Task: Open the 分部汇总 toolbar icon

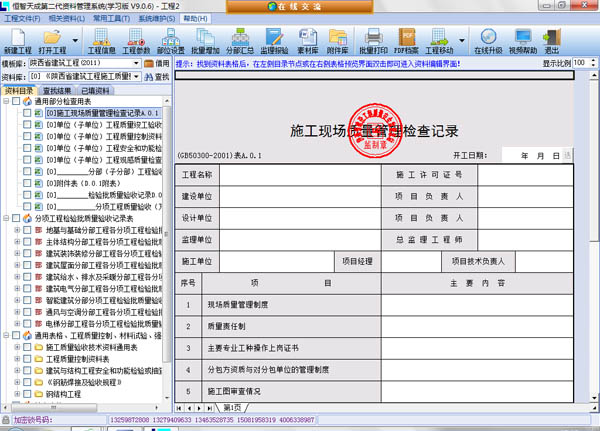Action: coord(240,41)
